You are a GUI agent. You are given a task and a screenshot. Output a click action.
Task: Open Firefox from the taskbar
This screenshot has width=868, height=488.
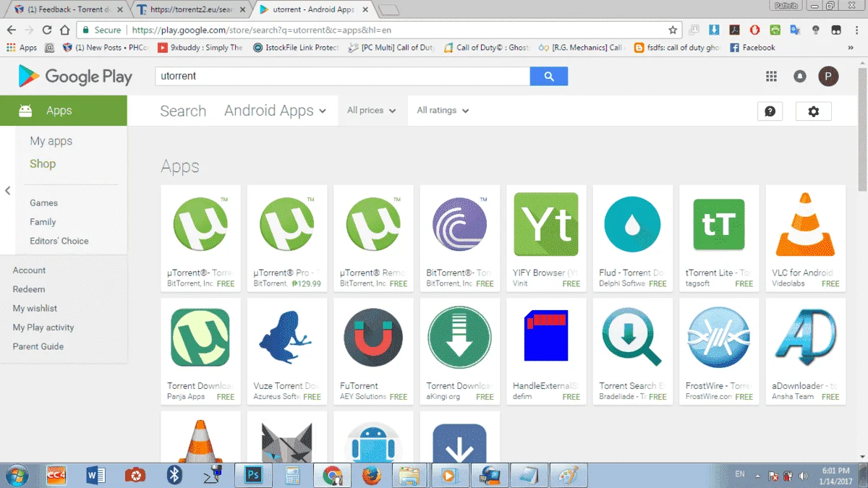371,475
